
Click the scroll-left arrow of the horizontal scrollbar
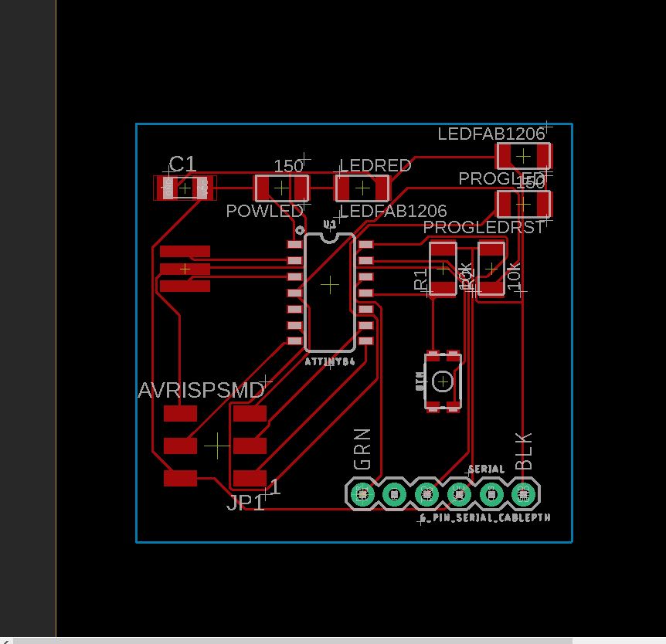click(6, 641)
